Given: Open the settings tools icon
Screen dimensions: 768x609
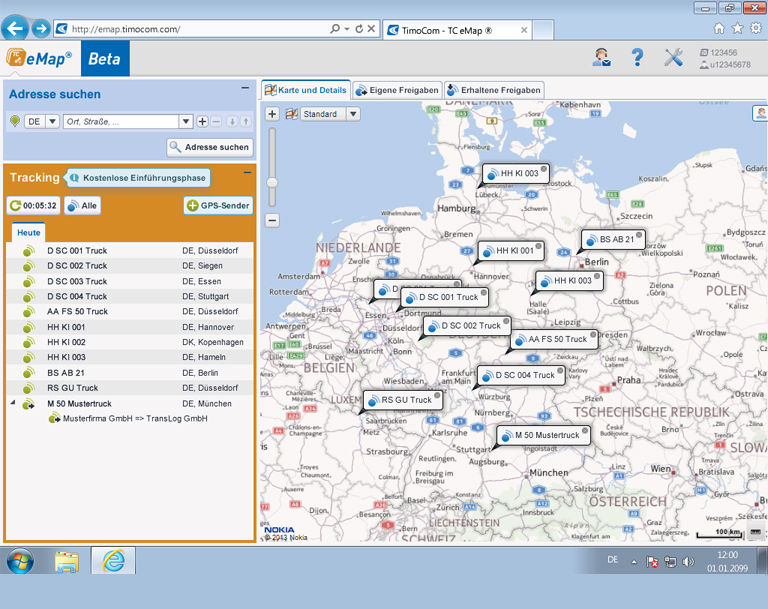Looking at the screenshot, I should pyautogui.click(x=673, y=57).
